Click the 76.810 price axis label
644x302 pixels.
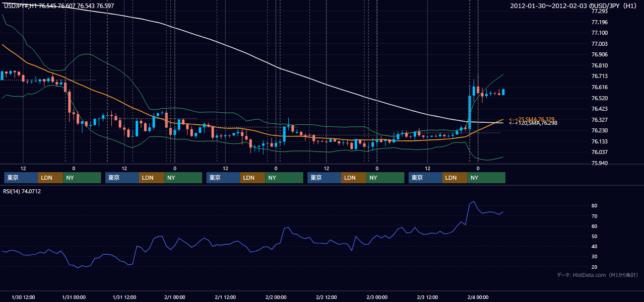(x=599, y=65)
